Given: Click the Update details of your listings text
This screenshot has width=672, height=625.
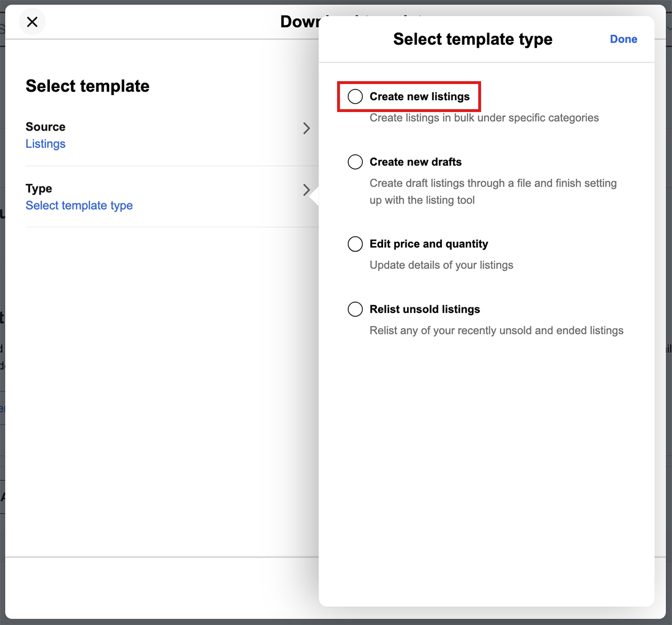Looking at the screenshot, I should point(441,265).
